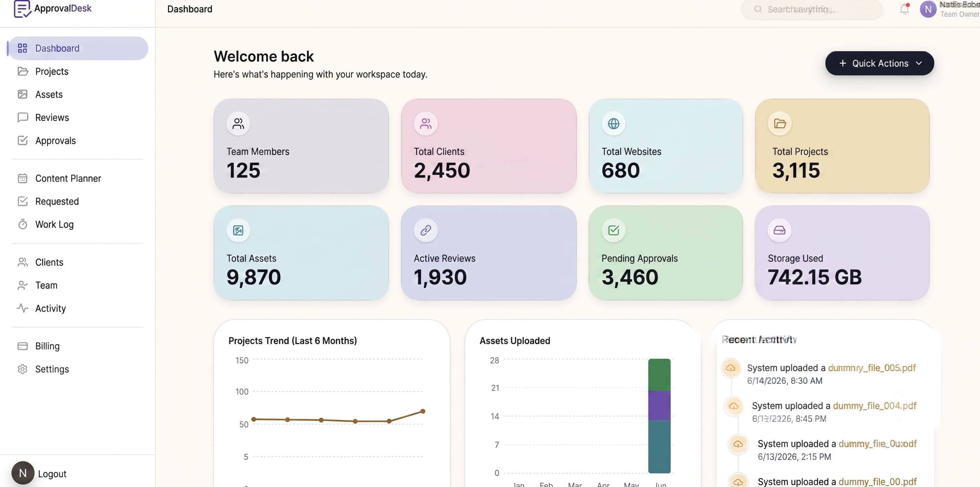Click the ApprovalDesk logo icon
980x487 pixels.
tap(22, 8)
